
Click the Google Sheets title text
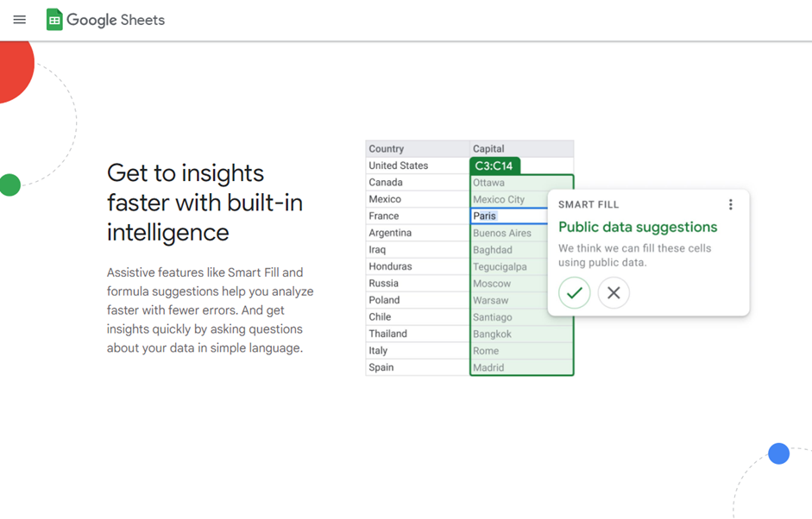116,20
